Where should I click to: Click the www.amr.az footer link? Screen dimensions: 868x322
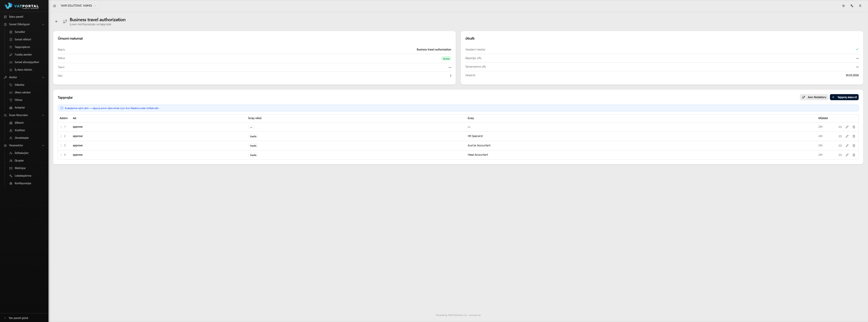pos(474,315)
